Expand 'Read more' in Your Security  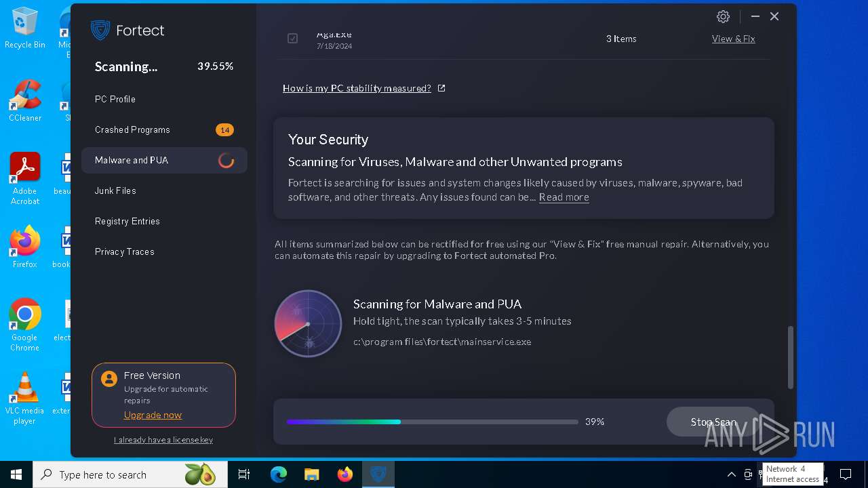point(564,197)
